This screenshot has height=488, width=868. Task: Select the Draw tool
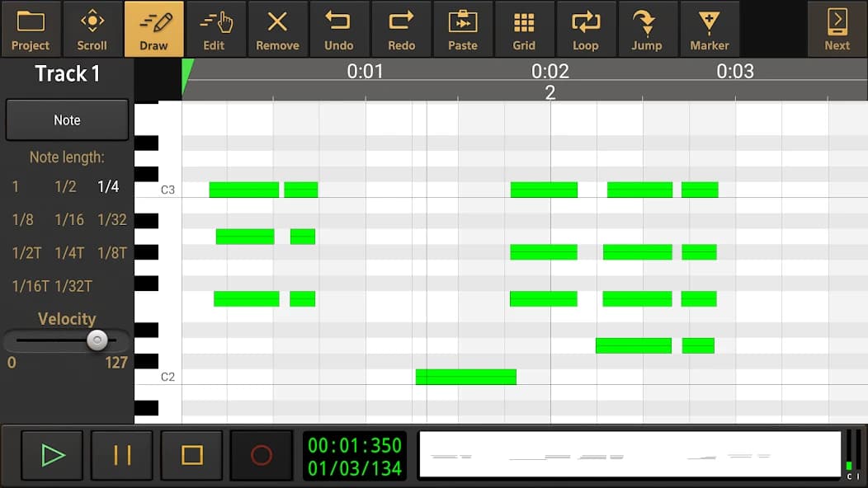tap(153, 29)
